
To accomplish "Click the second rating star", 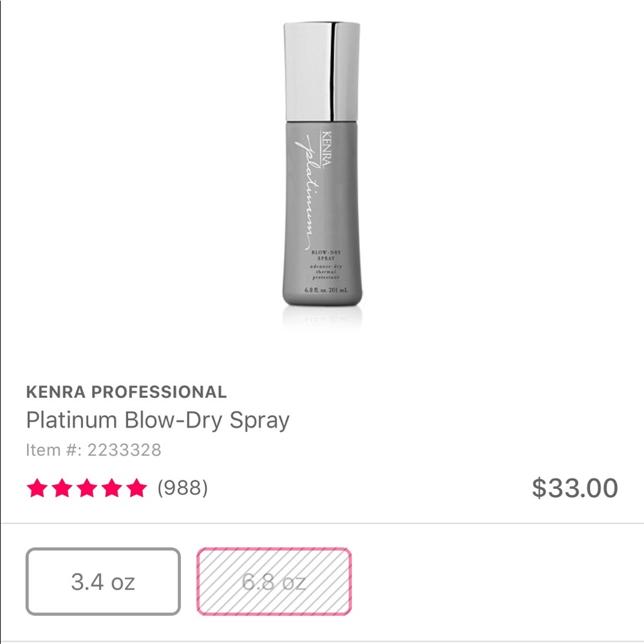I will (x=62, y=488).
